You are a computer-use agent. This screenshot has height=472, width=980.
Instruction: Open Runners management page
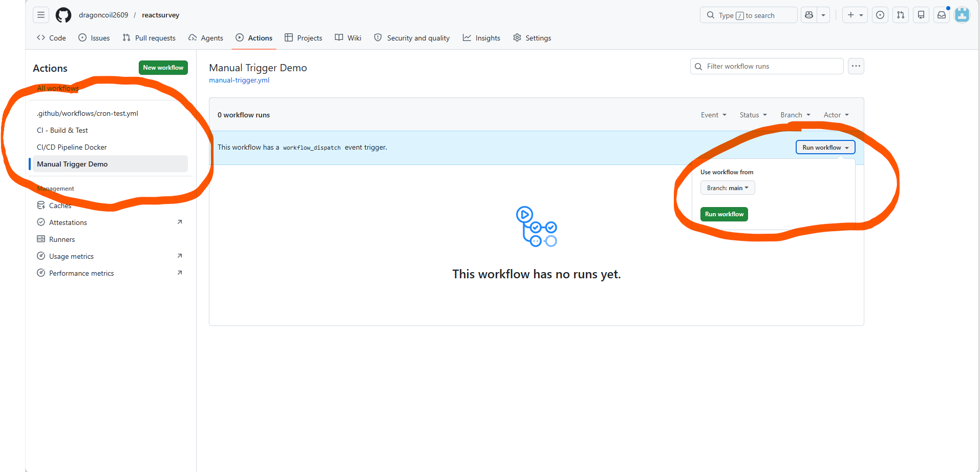(110, 239)
